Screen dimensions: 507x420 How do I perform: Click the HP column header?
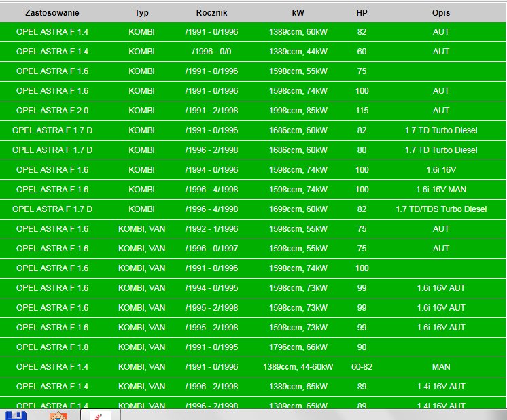[x=362, y=12]
